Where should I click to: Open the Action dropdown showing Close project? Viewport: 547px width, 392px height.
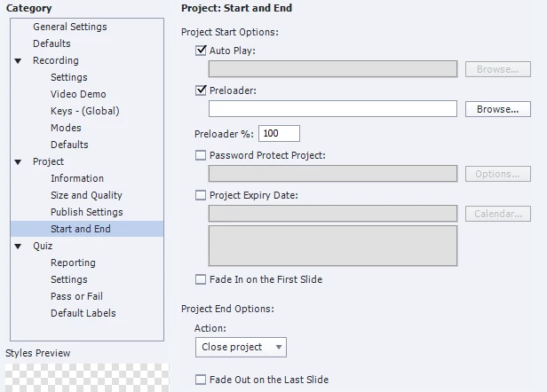[241, 347]
